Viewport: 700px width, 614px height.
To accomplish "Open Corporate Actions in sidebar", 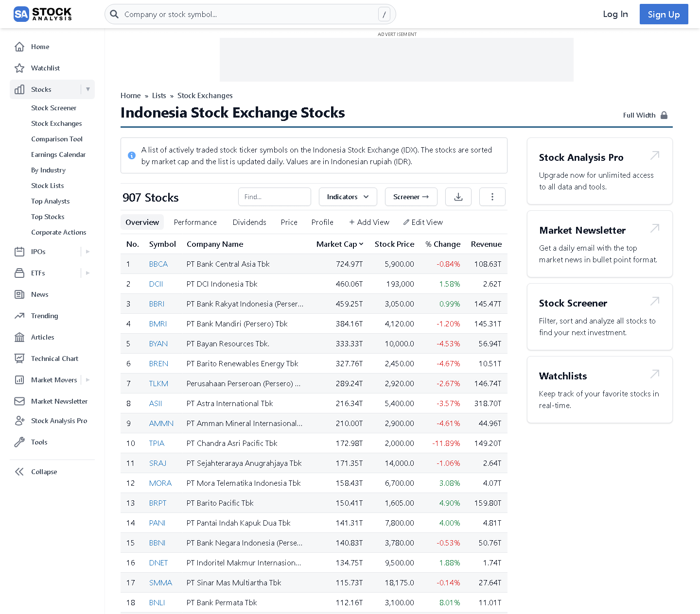I will 59,232.
